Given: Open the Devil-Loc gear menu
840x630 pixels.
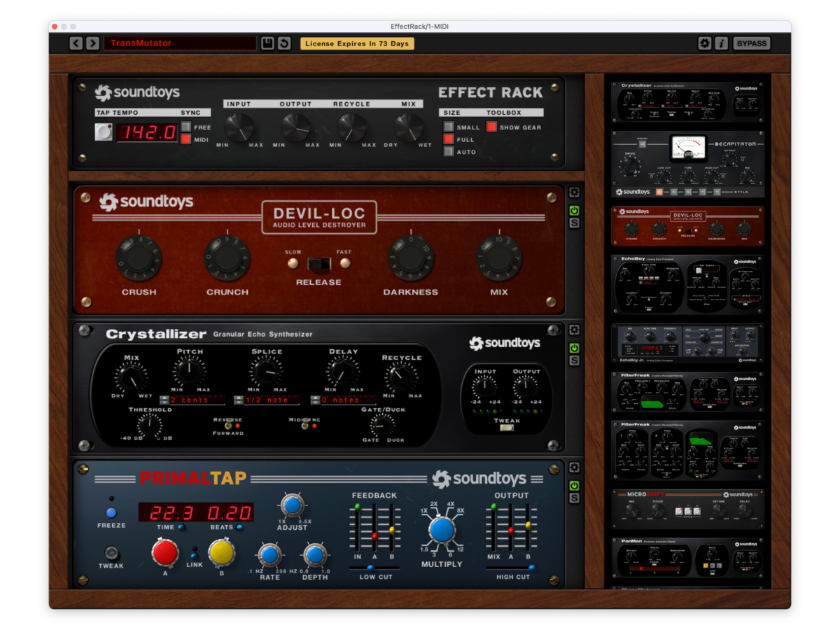Looking at the screenshot, I should (574, 192).
